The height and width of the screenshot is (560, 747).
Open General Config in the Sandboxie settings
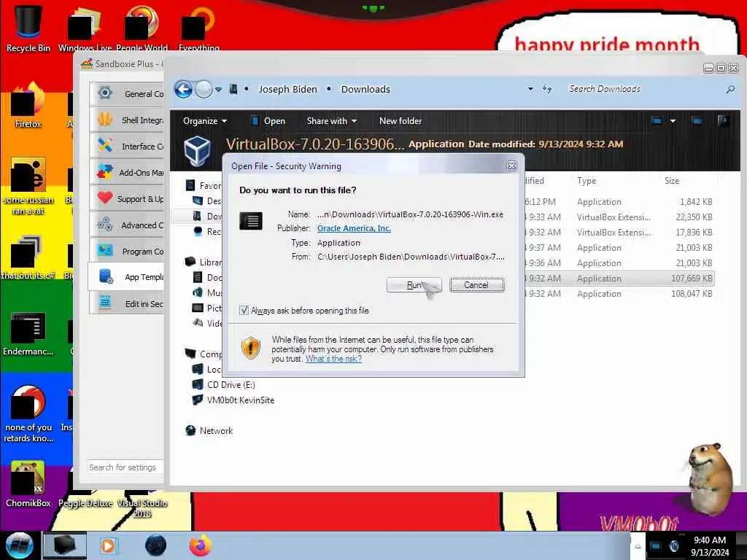pyautogui.click(x=127, y=94)
